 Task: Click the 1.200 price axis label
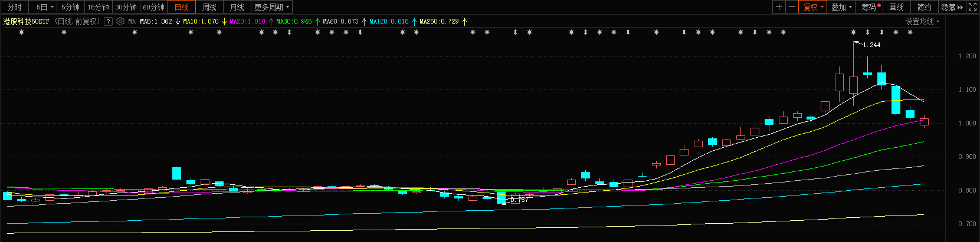coord(967,57)
